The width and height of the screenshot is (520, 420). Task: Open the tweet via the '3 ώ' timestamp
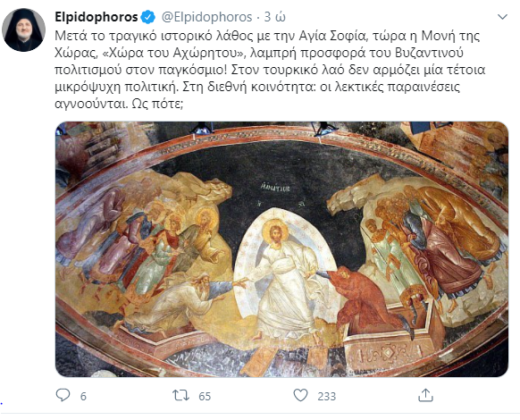[x=274, y=17]
